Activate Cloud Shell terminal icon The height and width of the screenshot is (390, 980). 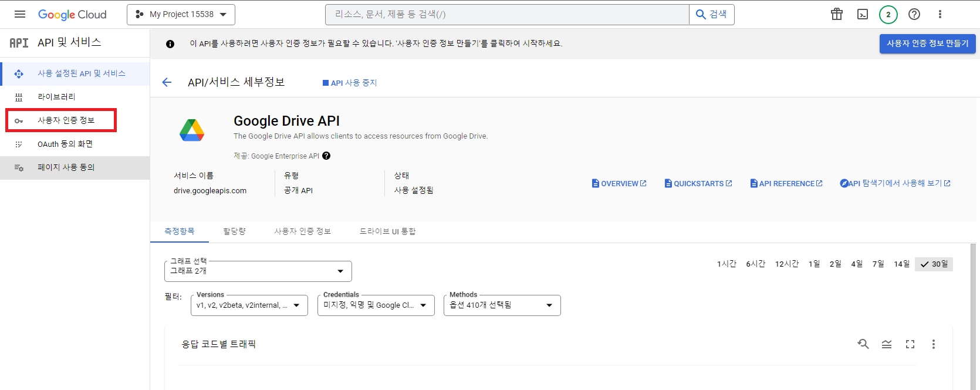tap(863, 14)
